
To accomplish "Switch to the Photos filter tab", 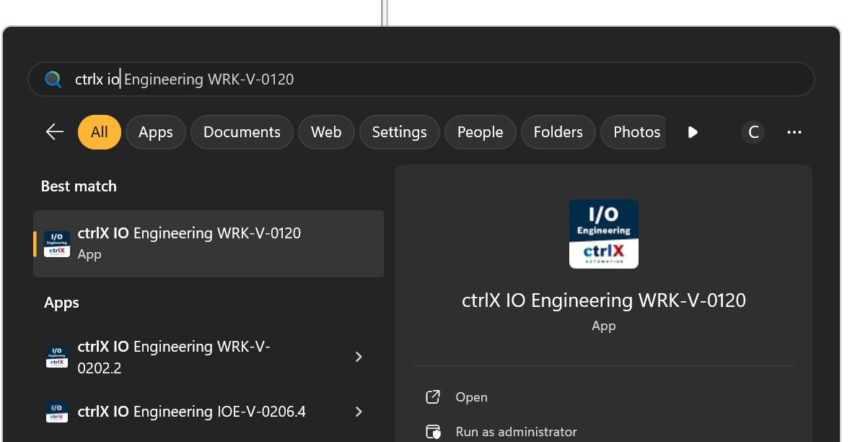I will click(x=634, y=132).
